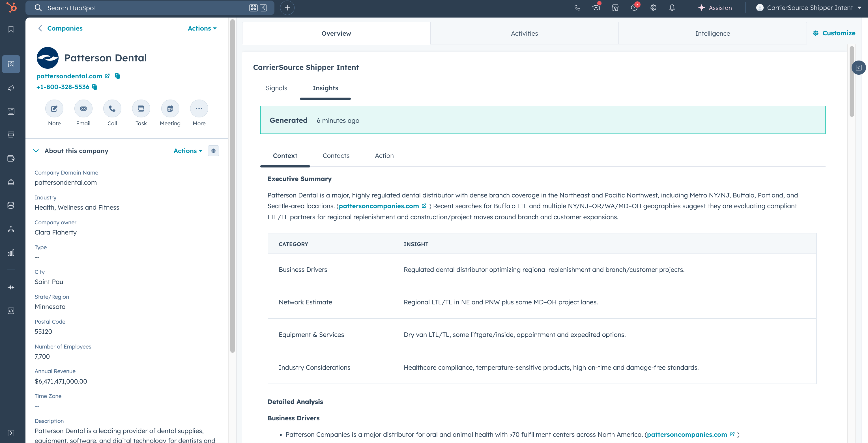Screen dimensions: 868x443
Task: Open the HubSpot marketplace icon
Action: click(615, 8)
